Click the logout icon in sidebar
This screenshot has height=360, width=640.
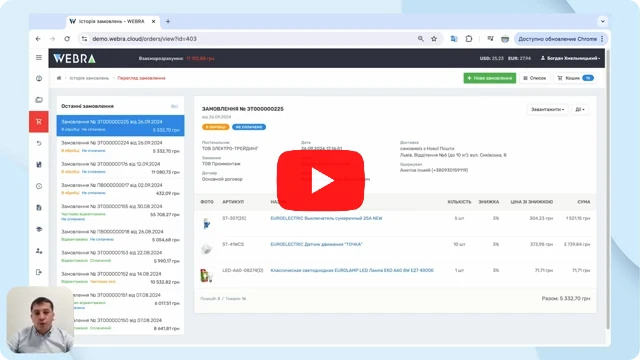[39, 272]
